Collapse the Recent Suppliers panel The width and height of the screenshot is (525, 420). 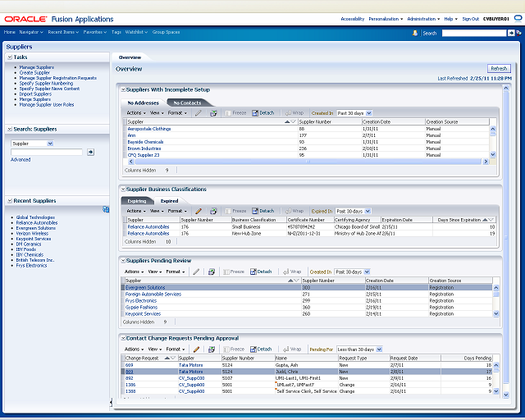click(x=10, y=201)
